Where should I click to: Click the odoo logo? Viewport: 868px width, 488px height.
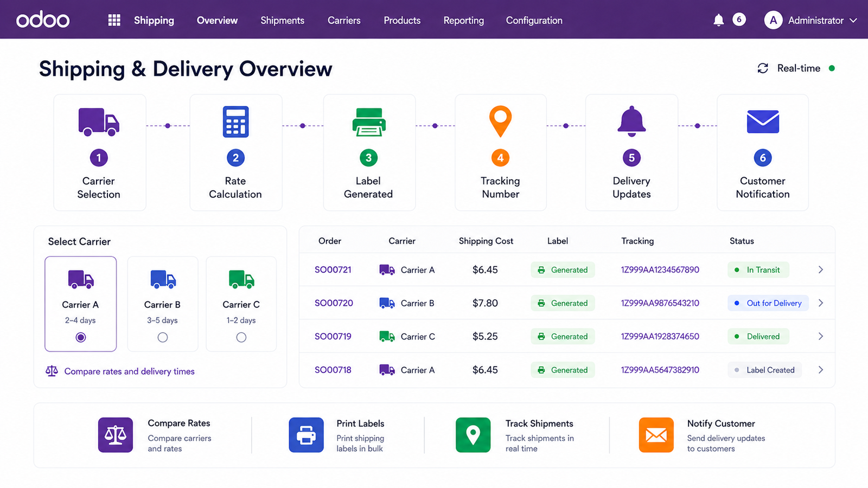[43, 20]
